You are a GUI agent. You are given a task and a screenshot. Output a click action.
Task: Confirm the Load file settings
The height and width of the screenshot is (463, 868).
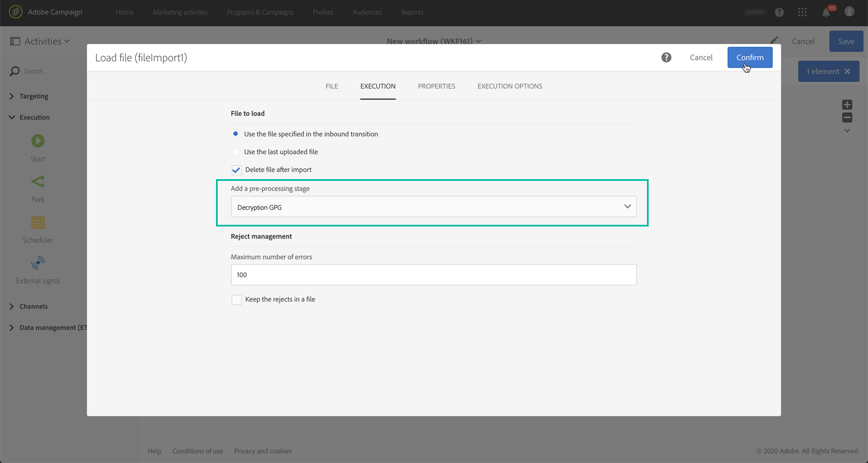click(750, 57)
